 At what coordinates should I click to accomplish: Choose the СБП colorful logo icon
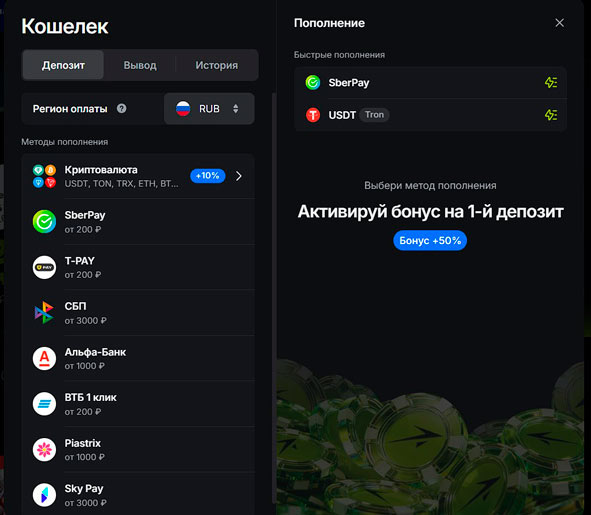(44, 313)
